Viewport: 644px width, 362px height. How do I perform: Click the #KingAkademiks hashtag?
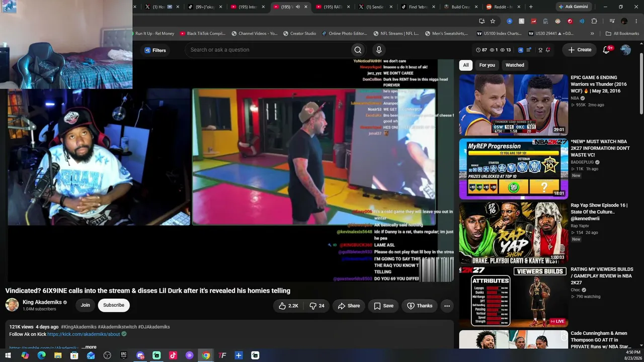point(78,327)
